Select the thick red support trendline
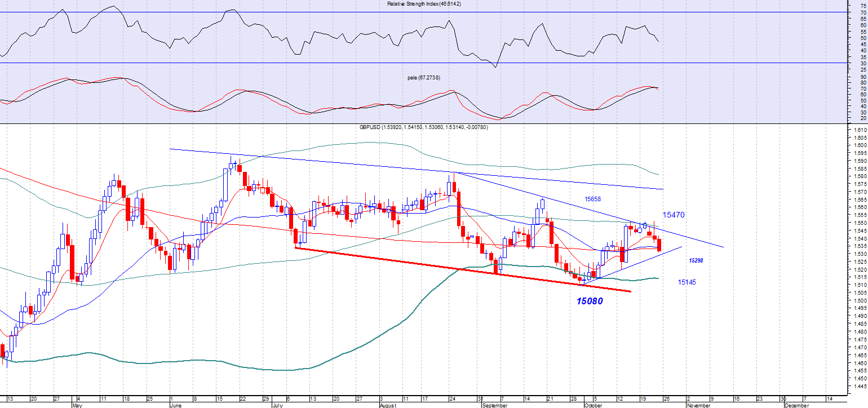Image resolution: width=868 pixels, height=408 pixels. click(462, 269)
